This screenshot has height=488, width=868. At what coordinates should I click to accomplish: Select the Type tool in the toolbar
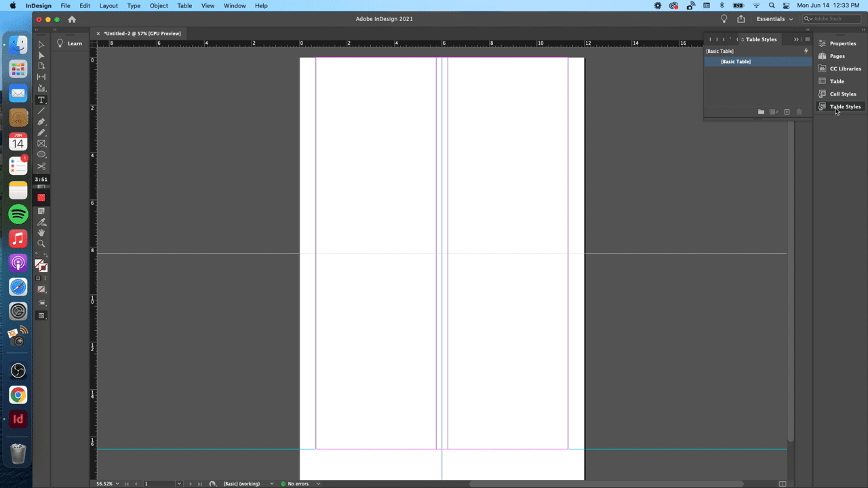[x=41, y=100]
